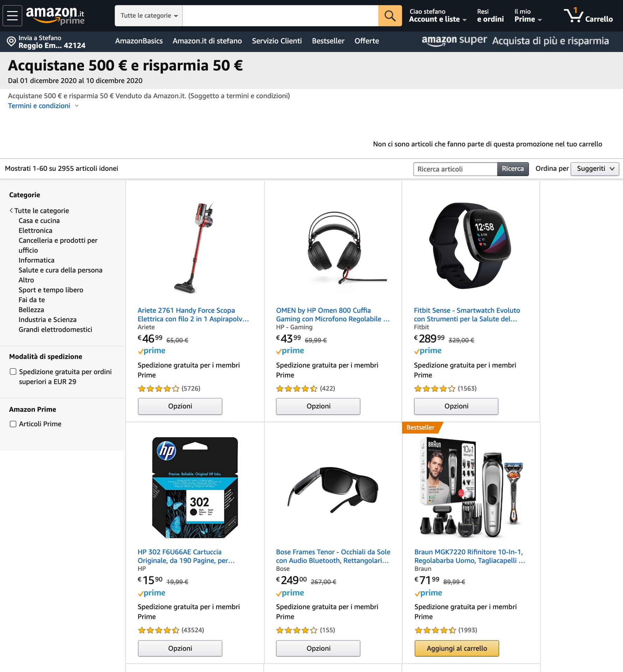
Task: Click the Ricerca articoli input field
Action: [x=455, y=169]
